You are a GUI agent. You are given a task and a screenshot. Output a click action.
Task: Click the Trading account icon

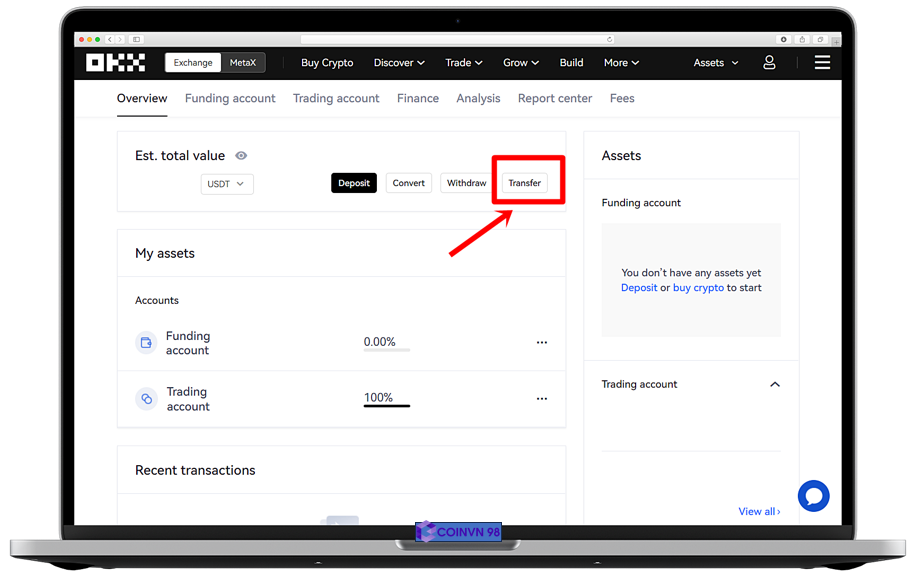tap(146, 399)
